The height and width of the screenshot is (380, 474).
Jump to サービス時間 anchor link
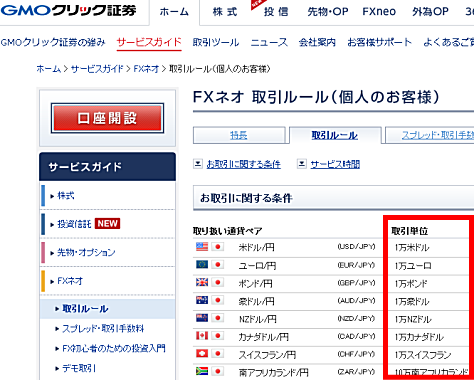[335, 164]
